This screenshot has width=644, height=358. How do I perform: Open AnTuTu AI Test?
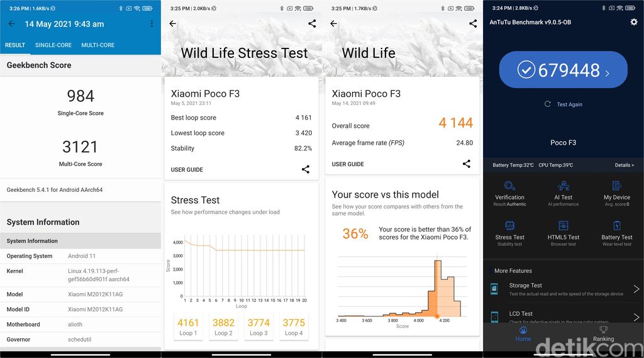563,193
